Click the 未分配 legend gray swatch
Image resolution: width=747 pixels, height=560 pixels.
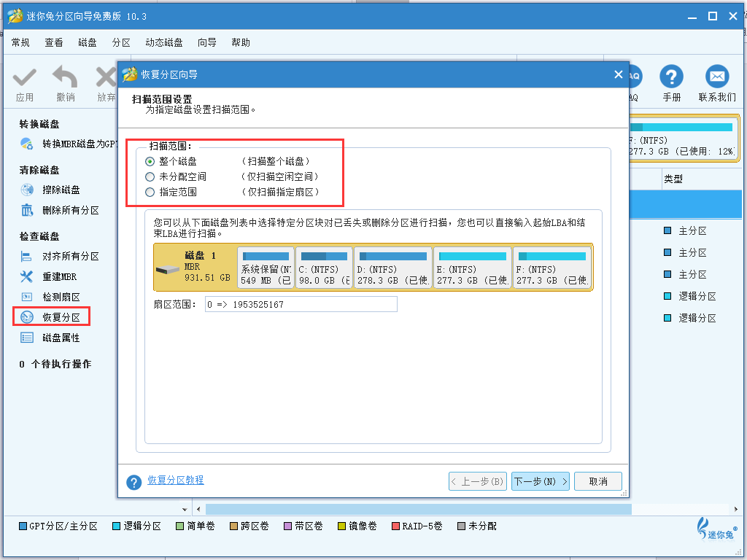click(461, 526)
